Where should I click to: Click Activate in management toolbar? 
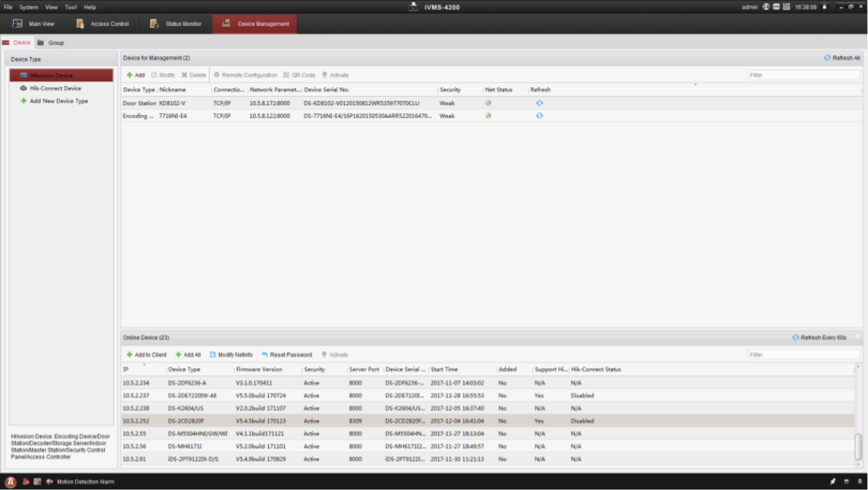tap(335, 75)
